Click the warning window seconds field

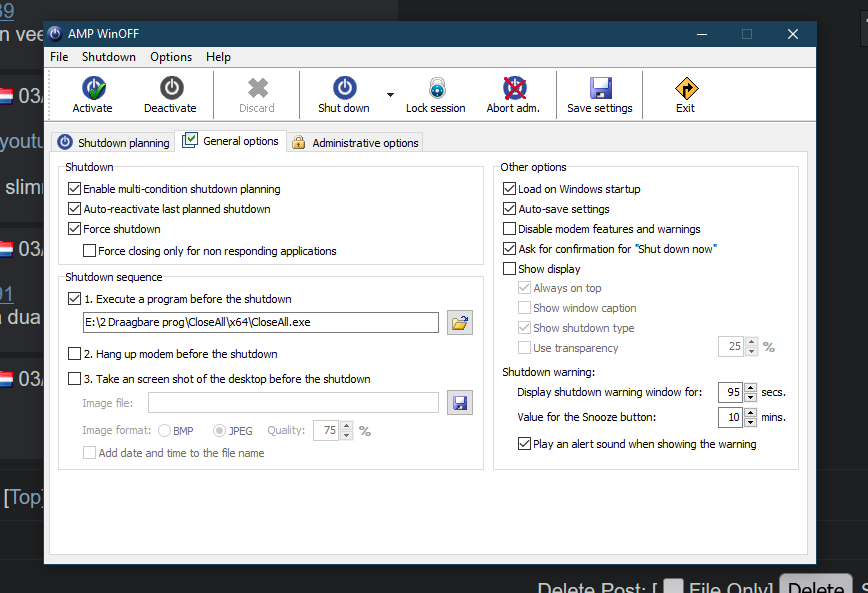(x=731, y=392)
